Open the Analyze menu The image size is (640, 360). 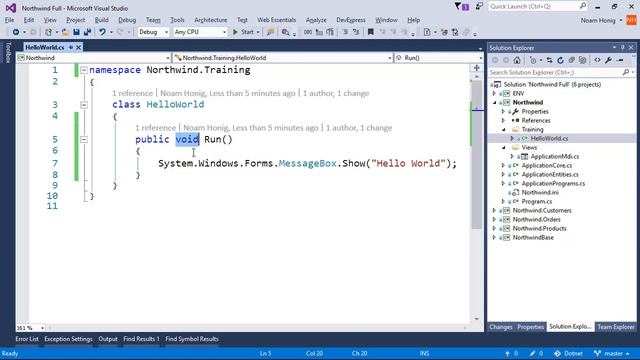pos(316,20)
